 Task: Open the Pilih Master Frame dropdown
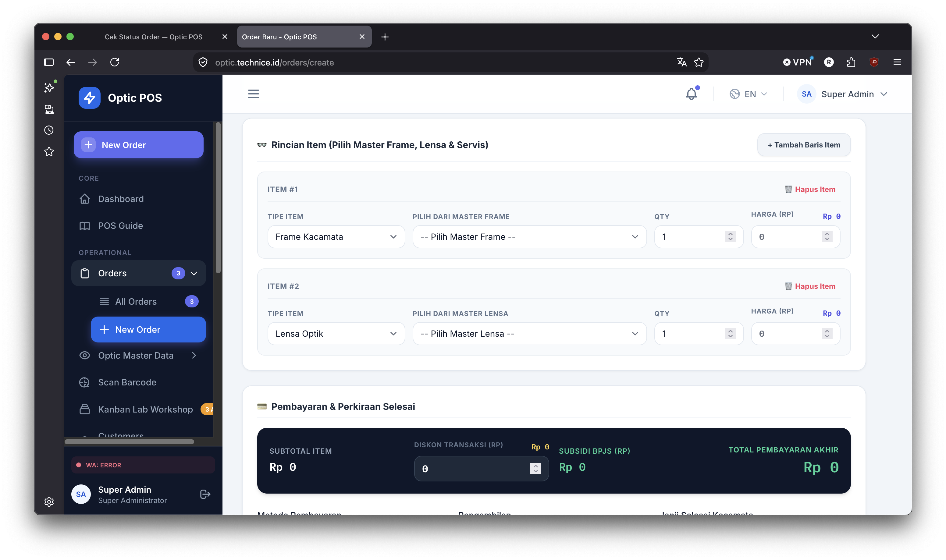[529, 237]
